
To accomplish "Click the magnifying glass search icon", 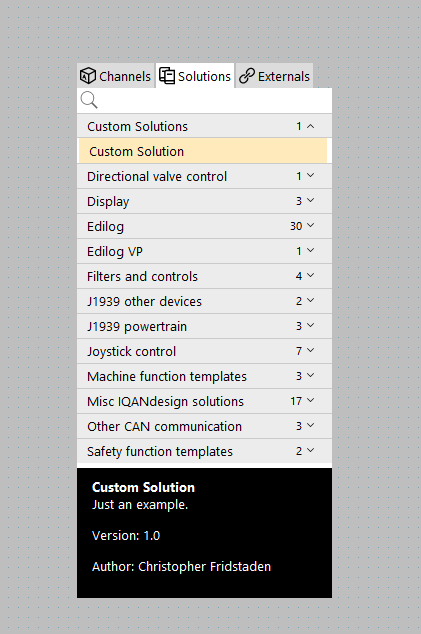I will (x=89, y=100).
